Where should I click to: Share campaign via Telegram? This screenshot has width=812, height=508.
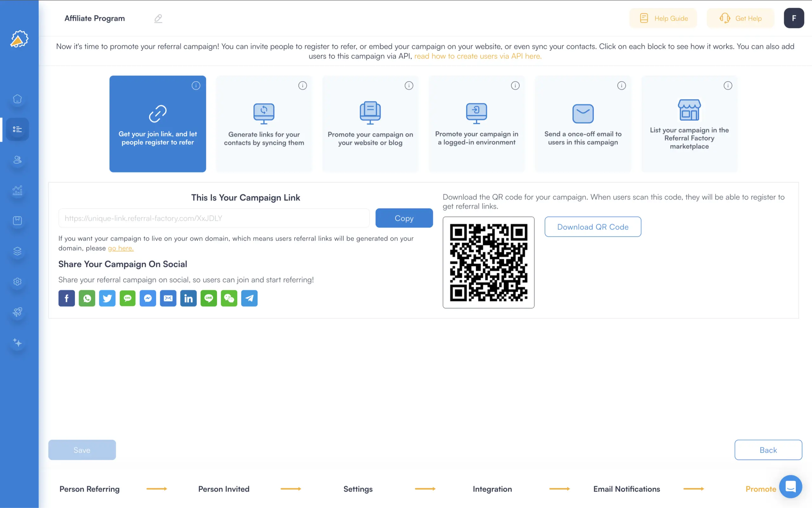click(x=250, y=298)
